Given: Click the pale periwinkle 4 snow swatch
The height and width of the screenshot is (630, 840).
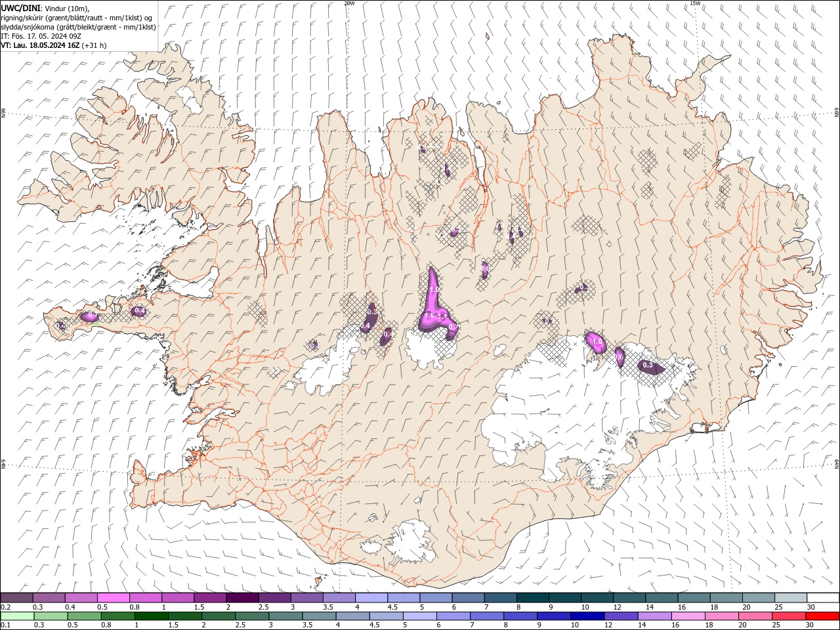Looking at the screenshot, I should [371, 598].
